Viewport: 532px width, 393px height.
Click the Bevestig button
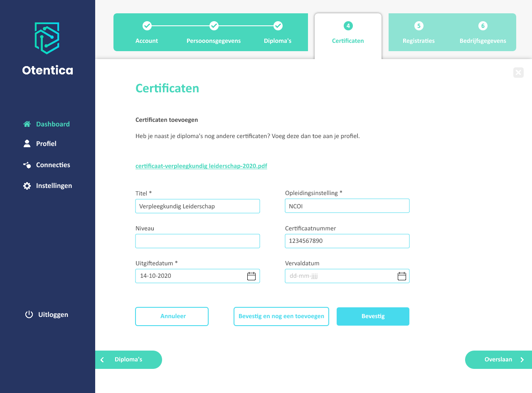click(373, 316)
